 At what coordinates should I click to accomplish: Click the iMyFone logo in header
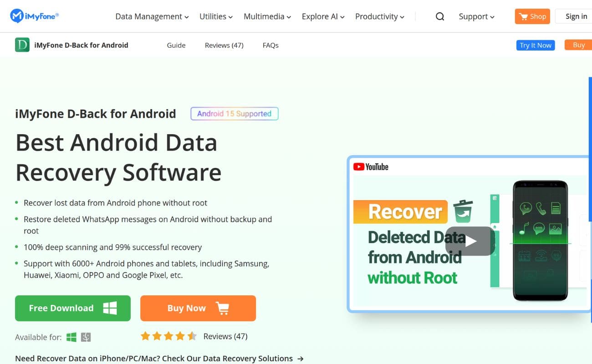click(34, 16)
